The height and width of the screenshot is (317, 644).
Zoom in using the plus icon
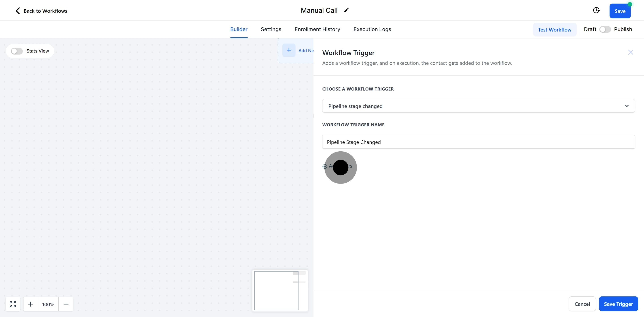tap(30, 304)
